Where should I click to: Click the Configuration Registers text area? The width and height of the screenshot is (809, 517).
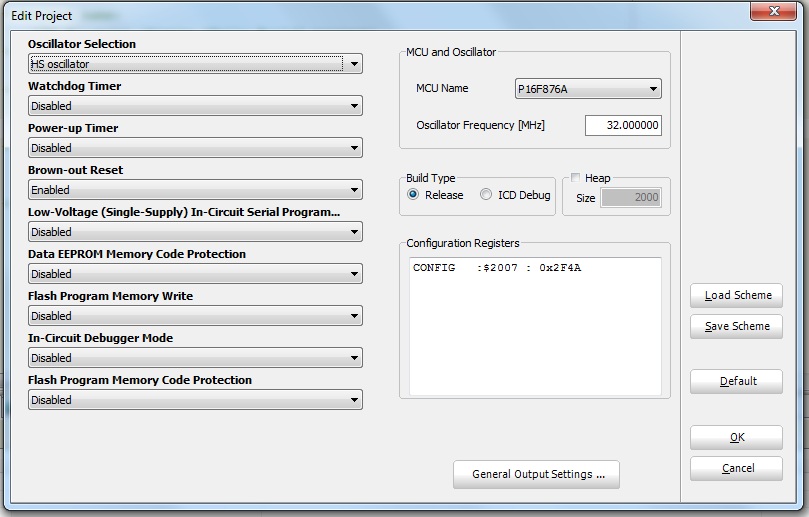click(x=535, y=325)
